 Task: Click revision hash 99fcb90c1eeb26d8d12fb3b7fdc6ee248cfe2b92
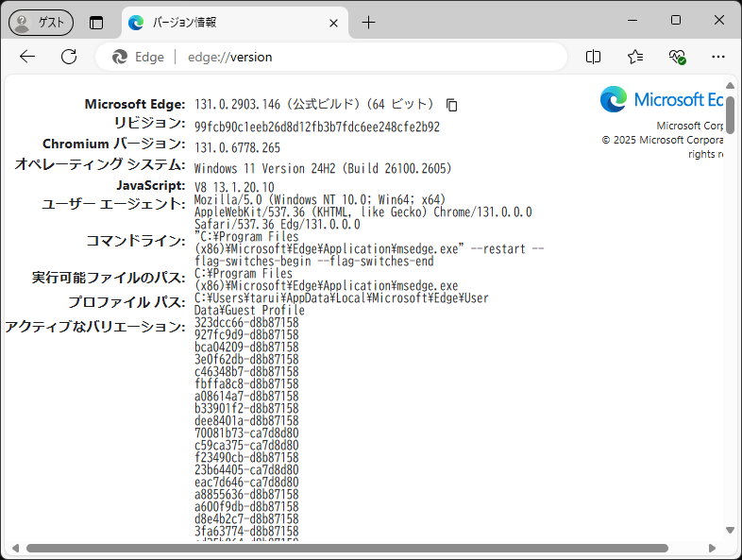point(317,127)
